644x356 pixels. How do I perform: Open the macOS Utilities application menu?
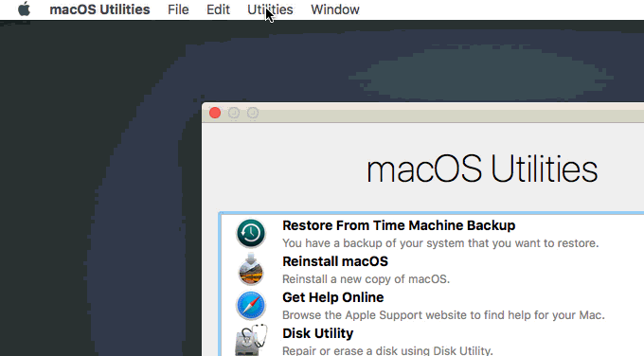[99, 9]
